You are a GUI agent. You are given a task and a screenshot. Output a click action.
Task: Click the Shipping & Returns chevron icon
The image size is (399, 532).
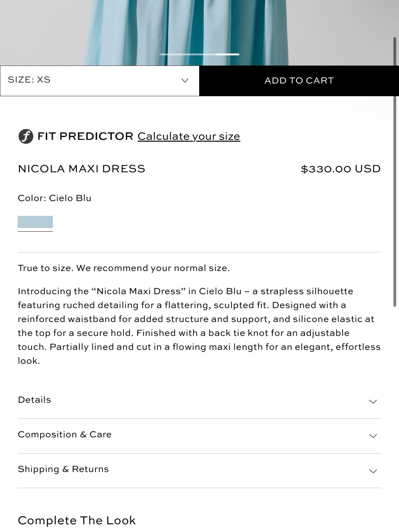coord(373,471)
